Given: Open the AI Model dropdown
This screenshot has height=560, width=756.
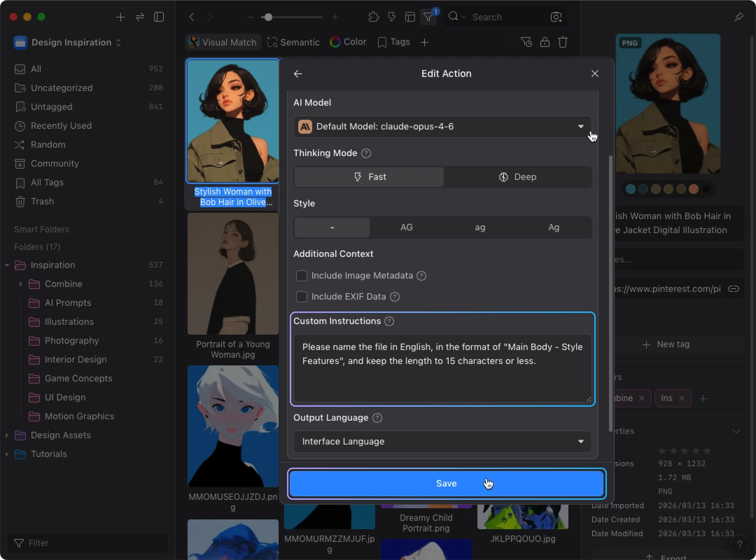Looking at the screenshot, I should [x=442, y=127].
